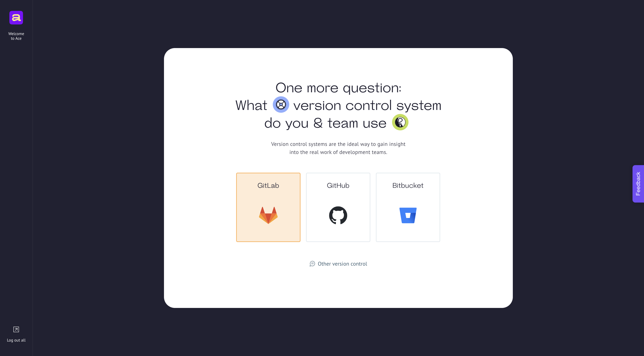Select the GitHub version control option
This screenshot has height=356, width=644.
338,207
